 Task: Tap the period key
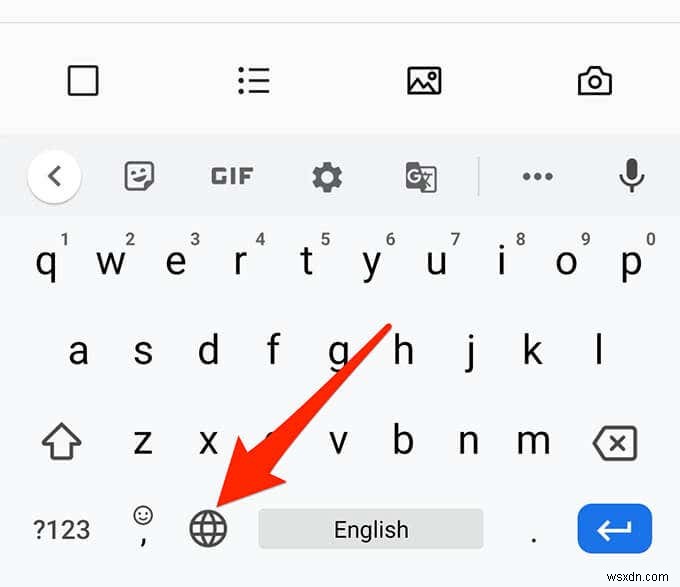click(x=534, y=540)
